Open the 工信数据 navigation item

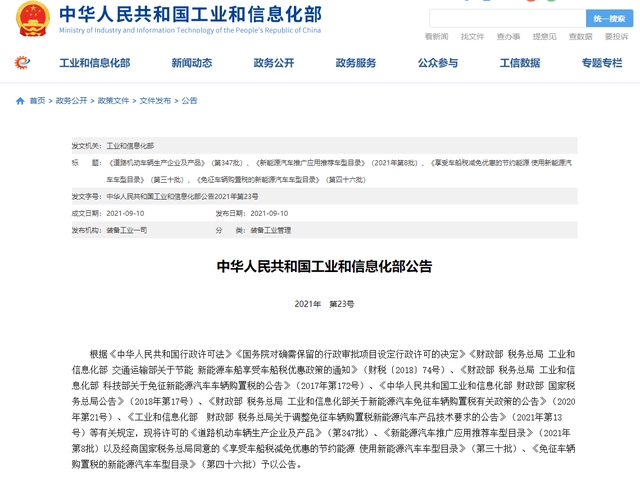(519, 63)
